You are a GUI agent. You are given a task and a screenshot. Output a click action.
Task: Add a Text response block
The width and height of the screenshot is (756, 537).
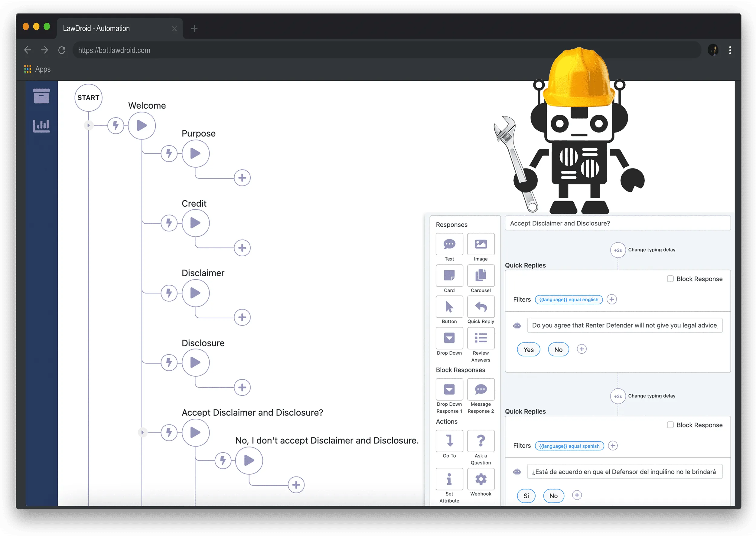coord(449,244)
